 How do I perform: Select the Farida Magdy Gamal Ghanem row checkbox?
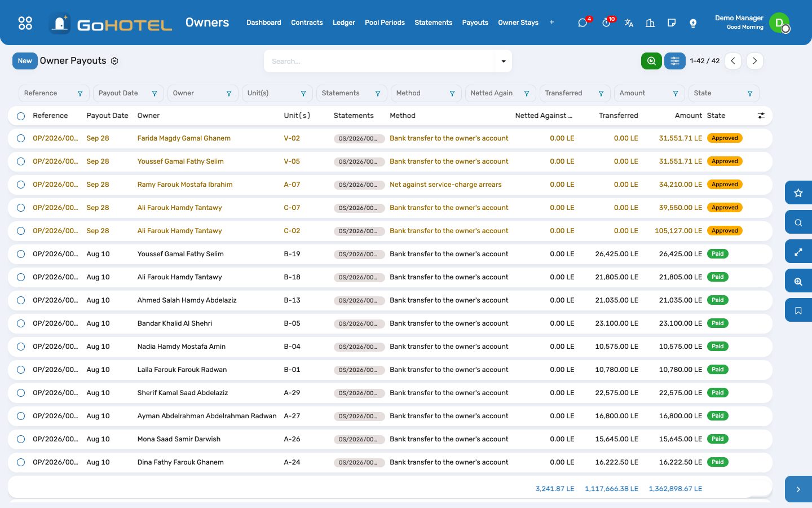(x=21, y=138)
